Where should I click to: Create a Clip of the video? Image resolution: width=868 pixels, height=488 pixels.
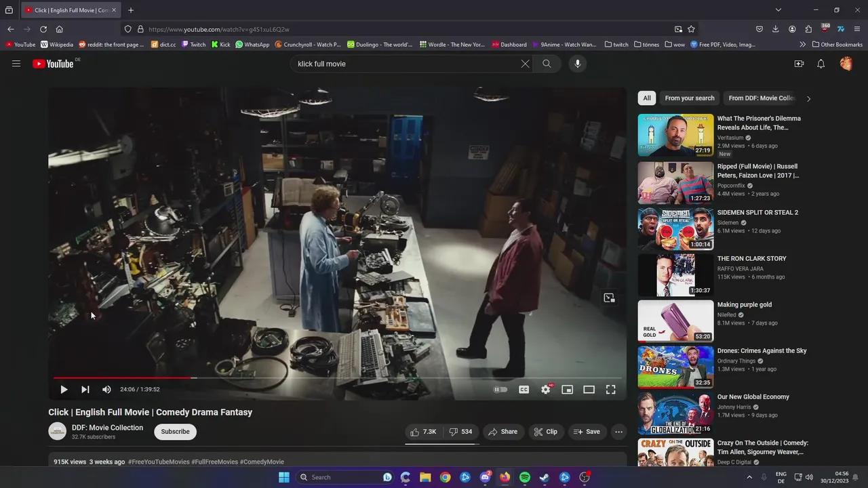545,432
